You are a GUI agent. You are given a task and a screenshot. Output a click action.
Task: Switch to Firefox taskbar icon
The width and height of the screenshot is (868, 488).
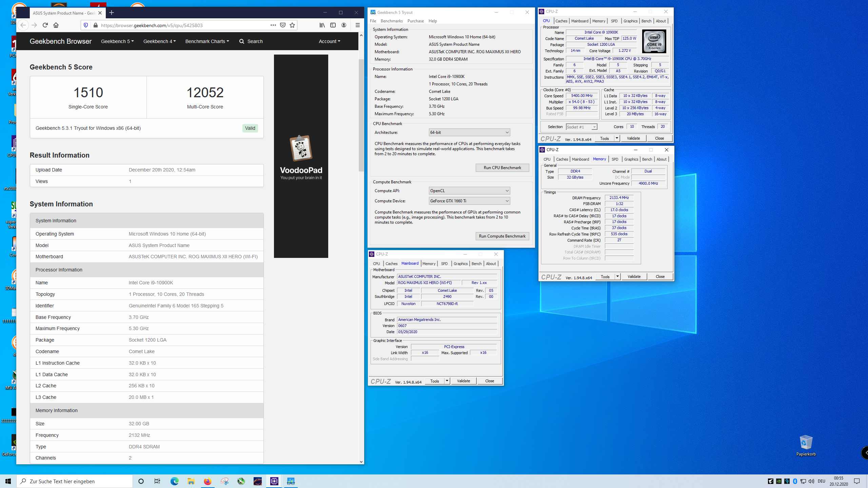pos(208,481)
